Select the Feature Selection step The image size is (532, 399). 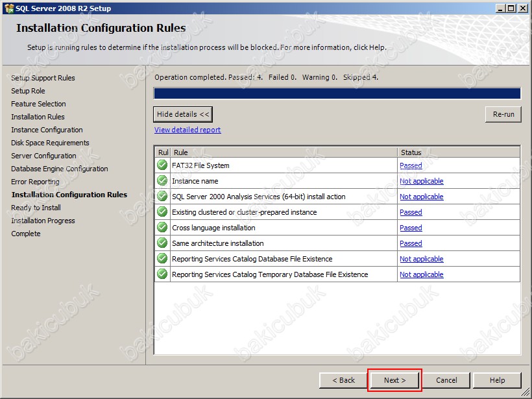click(x=39, y=104)
